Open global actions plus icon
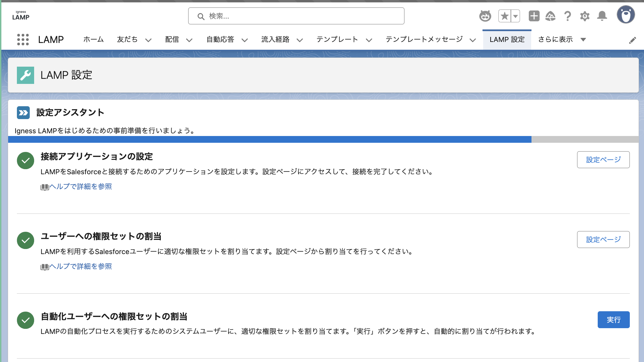Viewport: 644px width, 362px height. (534, 16)
